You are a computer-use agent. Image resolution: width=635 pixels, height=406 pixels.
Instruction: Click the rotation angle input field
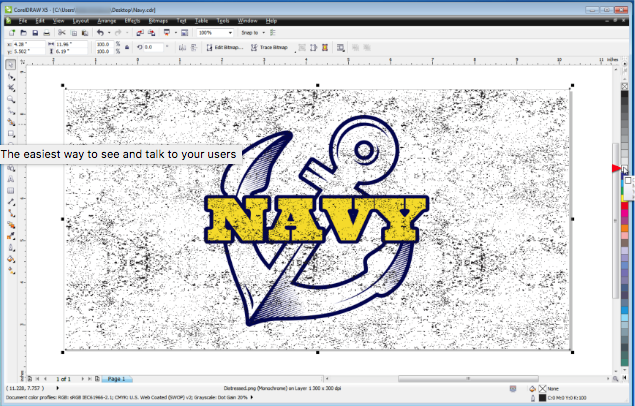pos(153,47)
